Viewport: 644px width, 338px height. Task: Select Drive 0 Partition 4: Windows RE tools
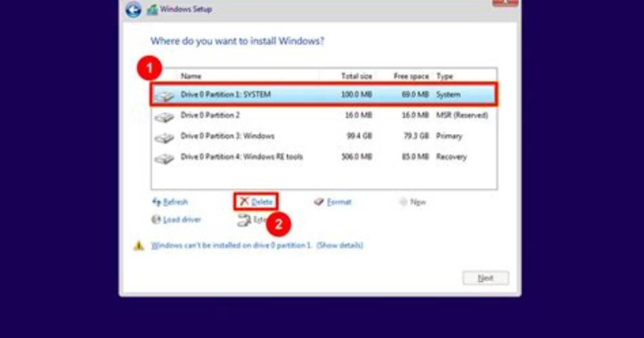click(x=324, y=157)
